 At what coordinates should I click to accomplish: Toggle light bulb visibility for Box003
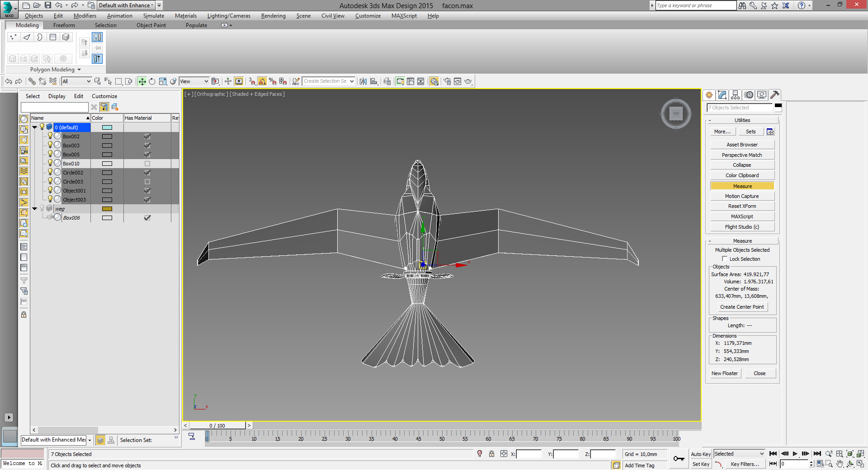click(50, 145)
